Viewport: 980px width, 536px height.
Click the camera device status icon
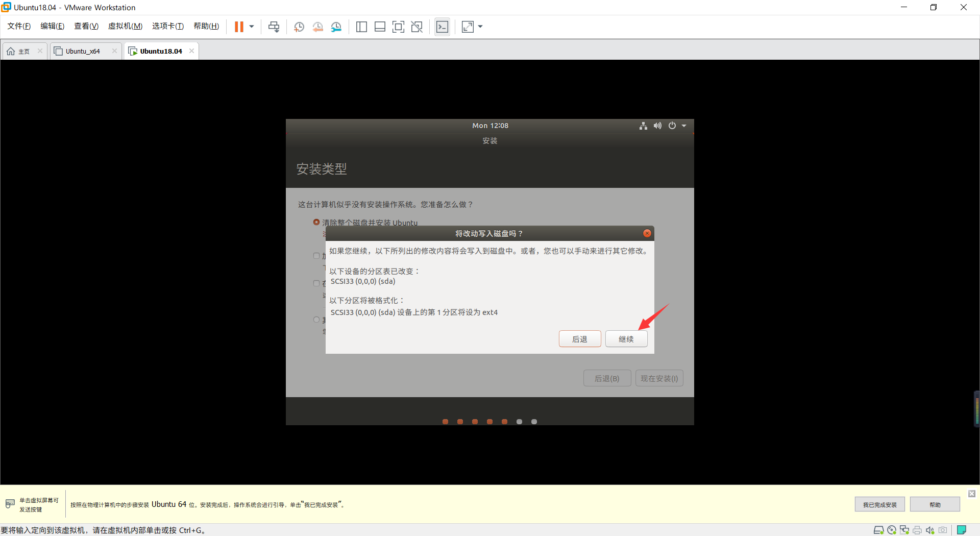(943, 530)
